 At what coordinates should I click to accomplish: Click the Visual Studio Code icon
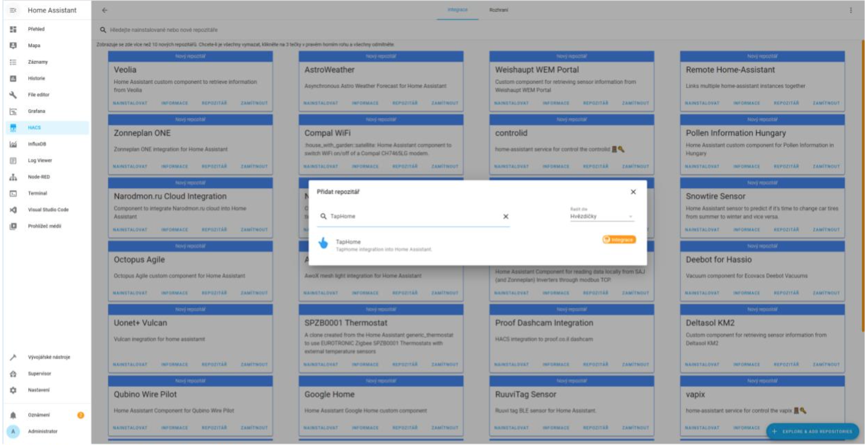point(13,210)
